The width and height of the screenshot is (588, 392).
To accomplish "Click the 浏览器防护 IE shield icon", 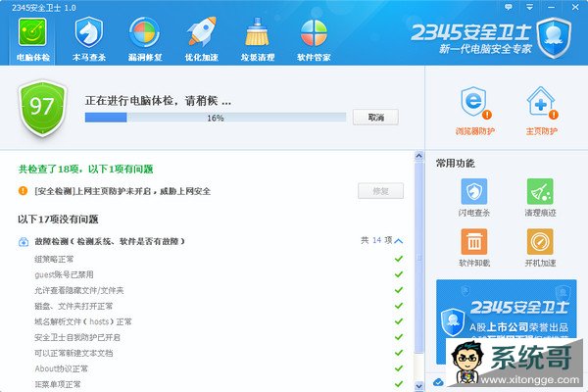I will (x=474, y=102).
